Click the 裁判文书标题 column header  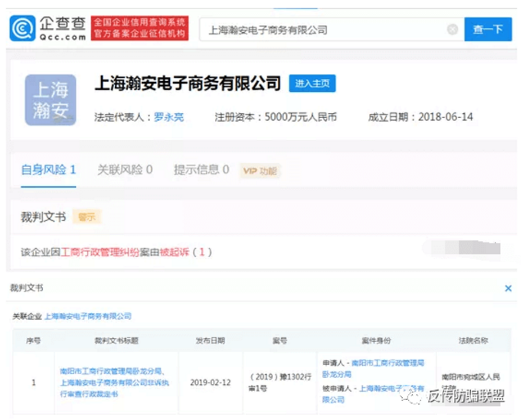coord(116,340)
